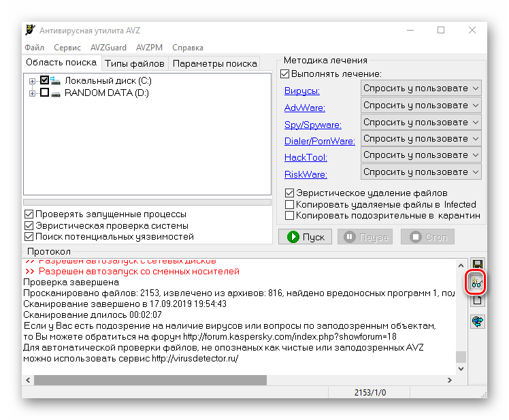Viewport: 509px width, 420px height.
Task: Open the Файл menu
Action: coord(35,48)
